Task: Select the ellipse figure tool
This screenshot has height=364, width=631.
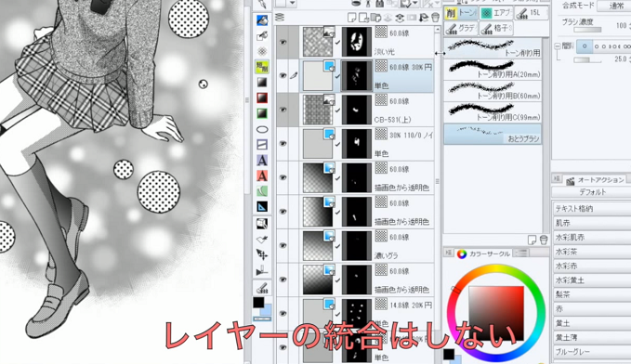Action: point(262,129)
